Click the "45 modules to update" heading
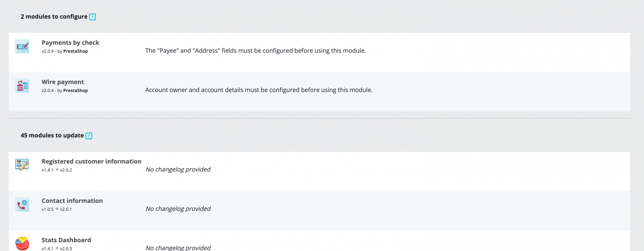 pyautogui.click(x=52, y=135)
